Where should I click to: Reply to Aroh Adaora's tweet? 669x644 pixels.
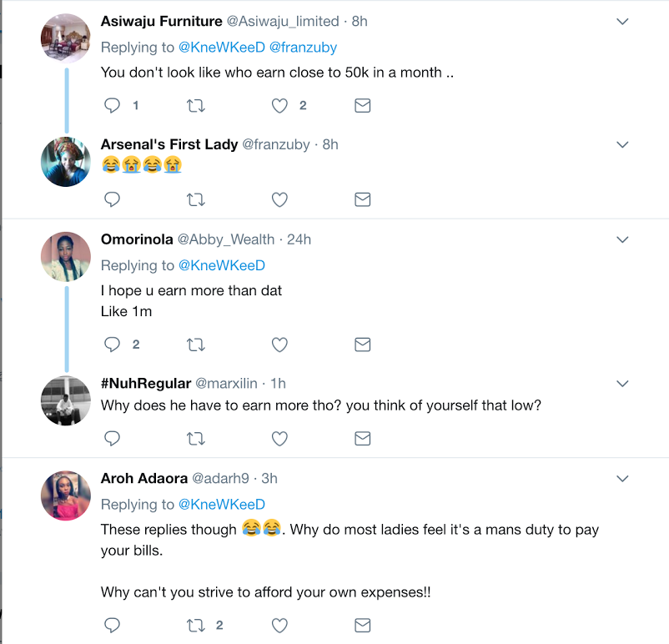[112, 625]
